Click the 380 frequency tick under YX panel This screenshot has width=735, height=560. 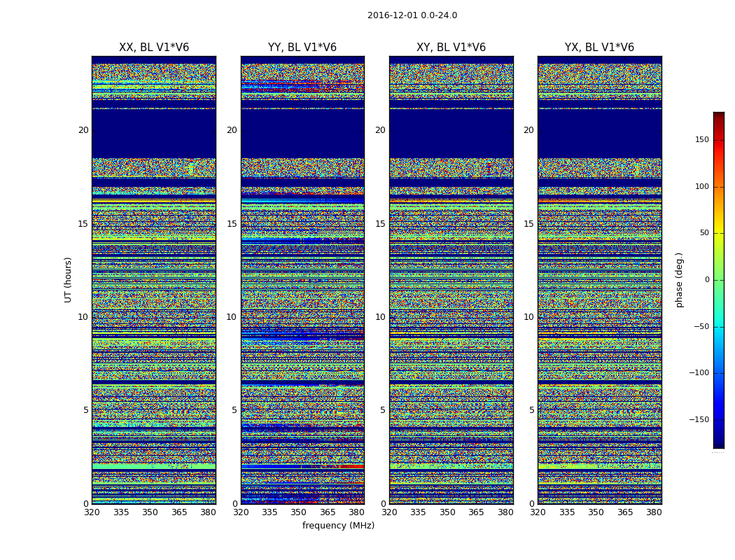[x=654, y=512]
